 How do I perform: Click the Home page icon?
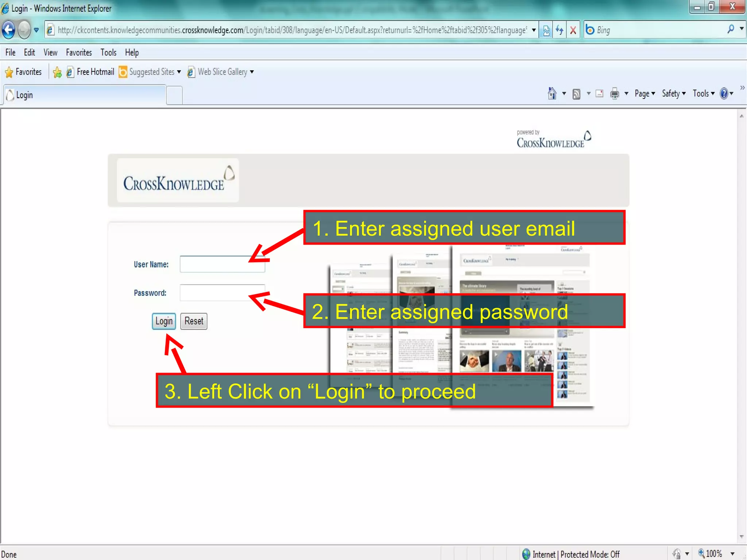pyautogui.click(x=552, y=94)
